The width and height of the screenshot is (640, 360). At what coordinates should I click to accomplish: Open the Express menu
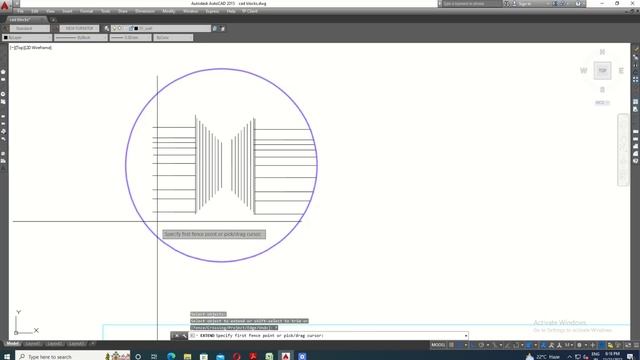coord(212,11)
